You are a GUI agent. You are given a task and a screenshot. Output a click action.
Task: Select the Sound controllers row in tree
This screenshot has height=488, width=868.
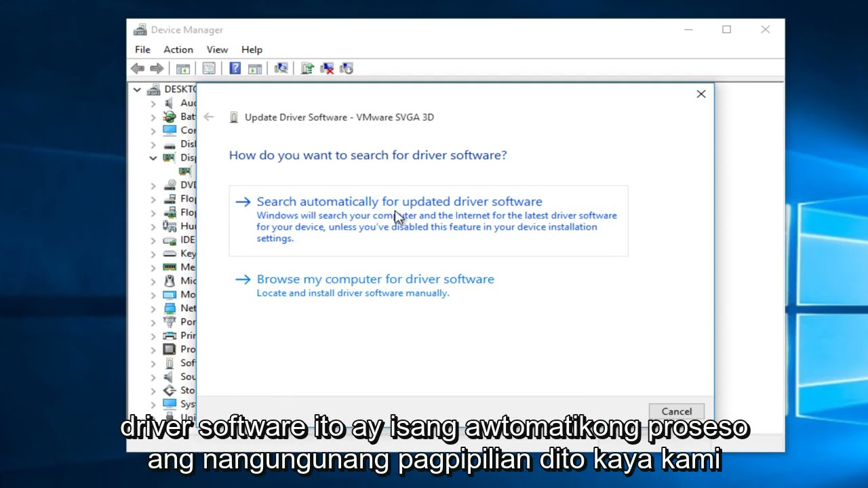point(180,377)
